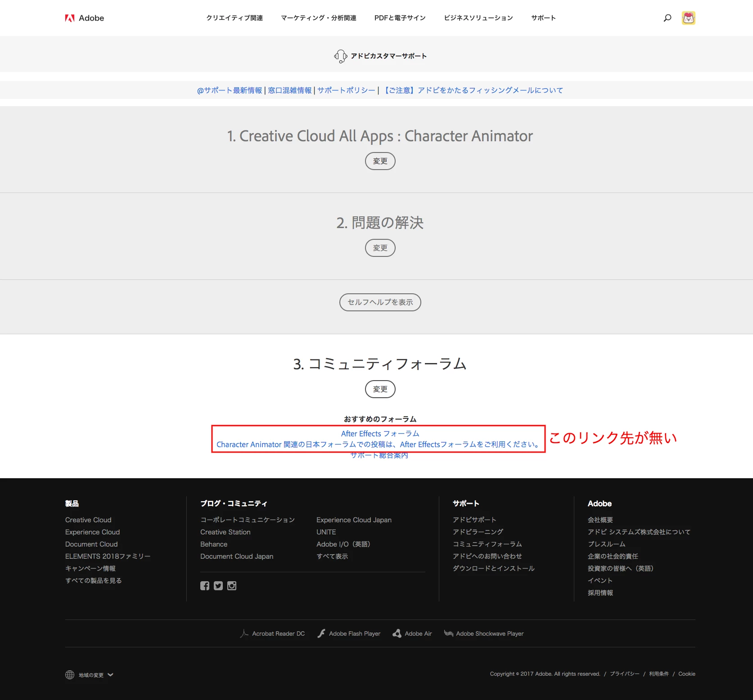Screen dimensions: 753x700
Task: Open Experience Cloud Japan link
Action: pyautogui.click(x=354, y=520)
